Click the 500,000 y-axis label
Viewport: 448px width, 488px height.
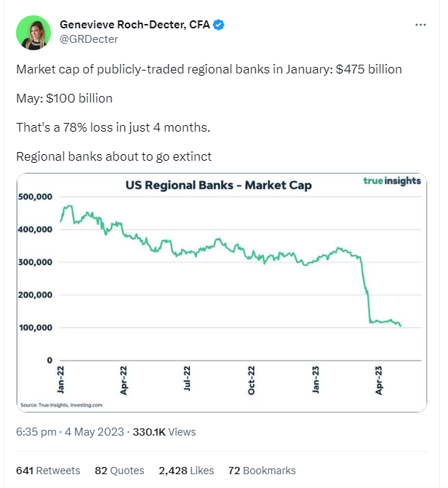tap(35, 196)
